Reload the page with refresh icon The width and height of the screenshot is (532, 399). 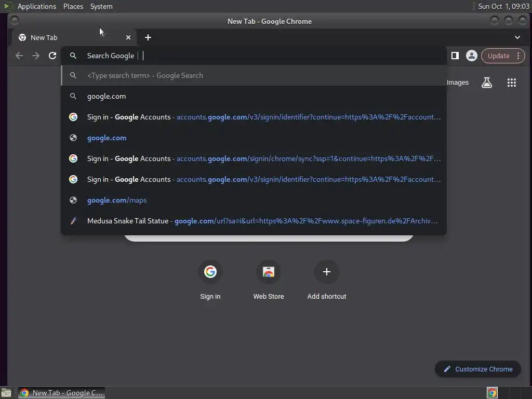point(52,56)
